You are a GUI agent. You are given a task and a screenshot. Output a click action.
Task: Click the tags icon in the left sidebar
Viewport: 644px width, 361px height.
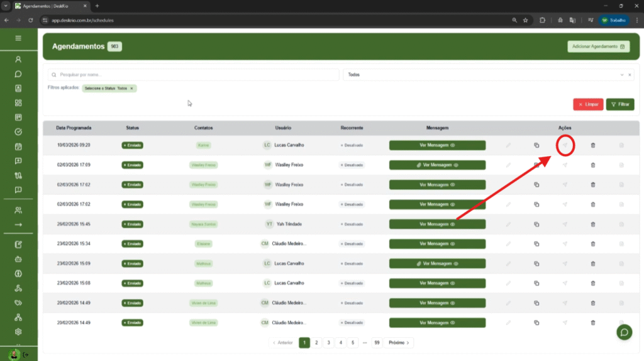pyautogui.click(x=18, y=303)
